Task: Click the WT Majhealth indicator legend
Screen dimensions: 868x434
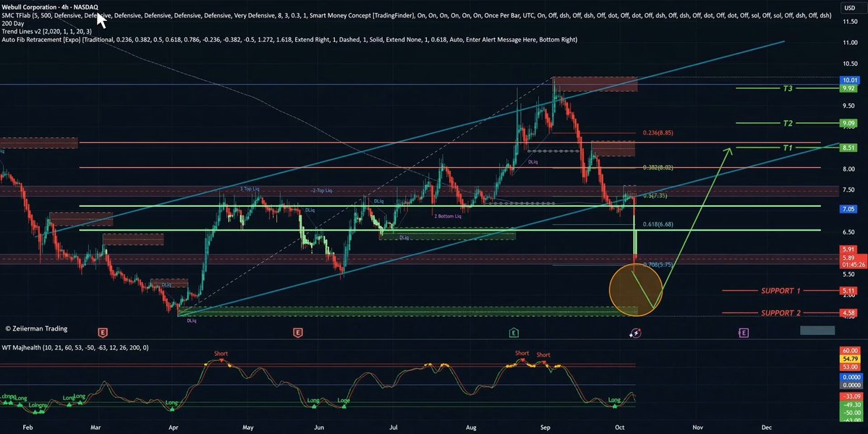Action: (75, 348)
